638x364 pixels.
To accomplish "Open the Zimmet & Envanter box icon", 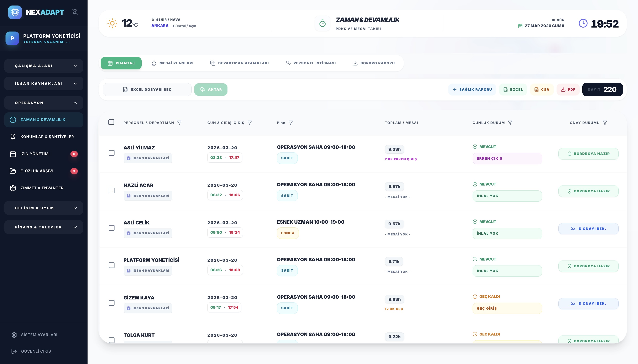I will click(x=13, y=188).
